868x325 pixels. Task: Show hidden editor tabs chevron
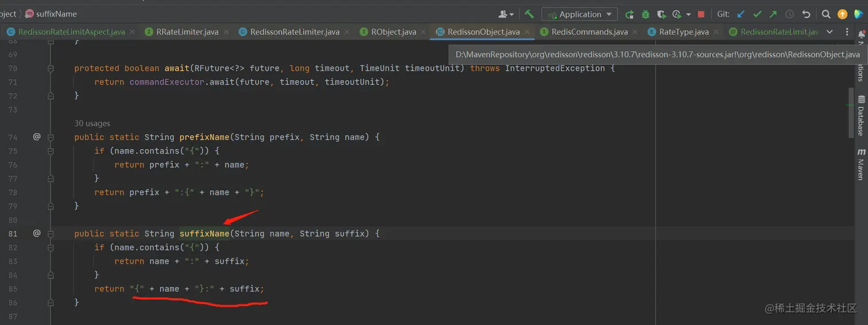830,32
